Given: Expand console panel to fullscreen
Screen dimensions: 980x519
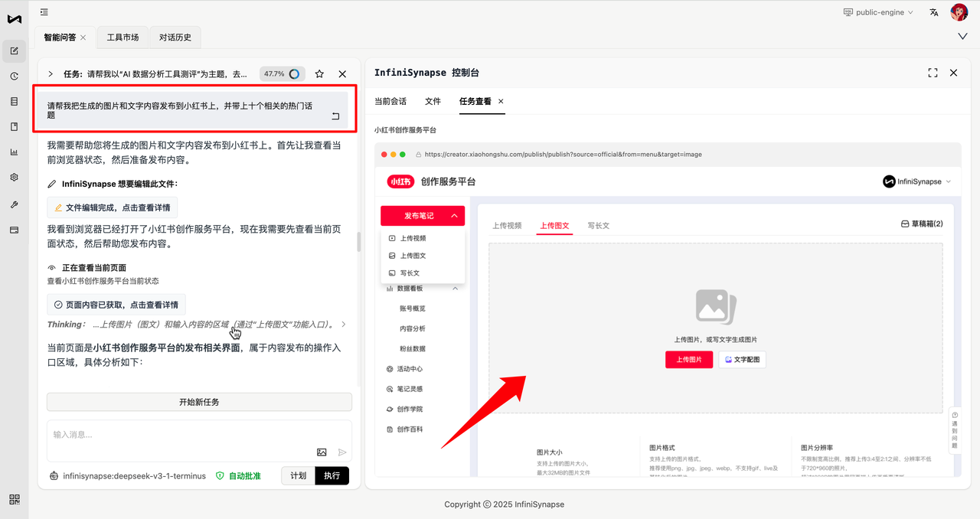Looking at the screenshot, I should [933, 73].
